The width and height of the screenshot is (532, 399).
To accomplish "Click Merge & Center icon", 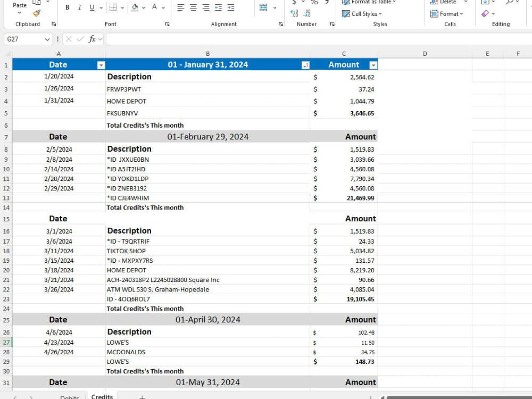I will pos(263,7).
